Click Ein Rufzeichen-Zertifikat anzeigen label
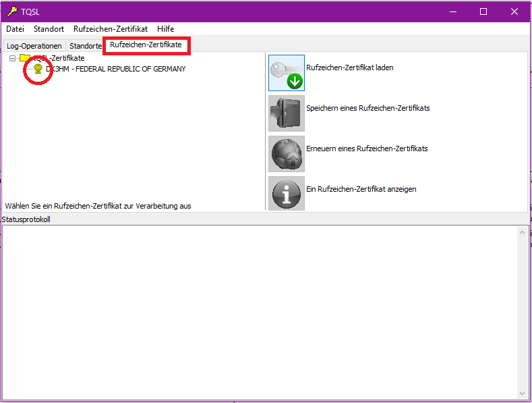Screen dimensions: 532x403 tap(361, 189)
